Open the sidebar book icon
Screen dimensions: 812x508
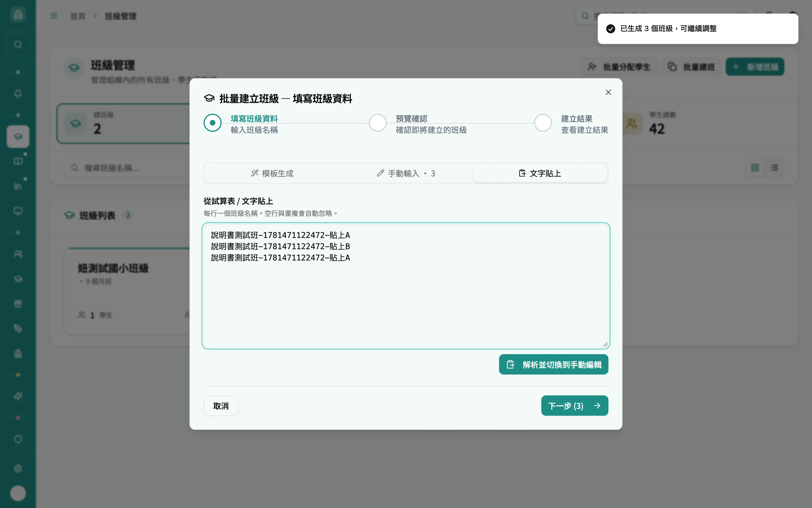18,161
